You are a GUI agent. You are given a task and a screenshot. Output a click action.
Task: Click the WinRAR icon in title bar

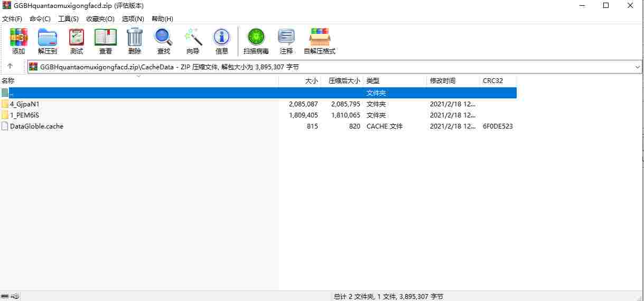pos(7,5)
